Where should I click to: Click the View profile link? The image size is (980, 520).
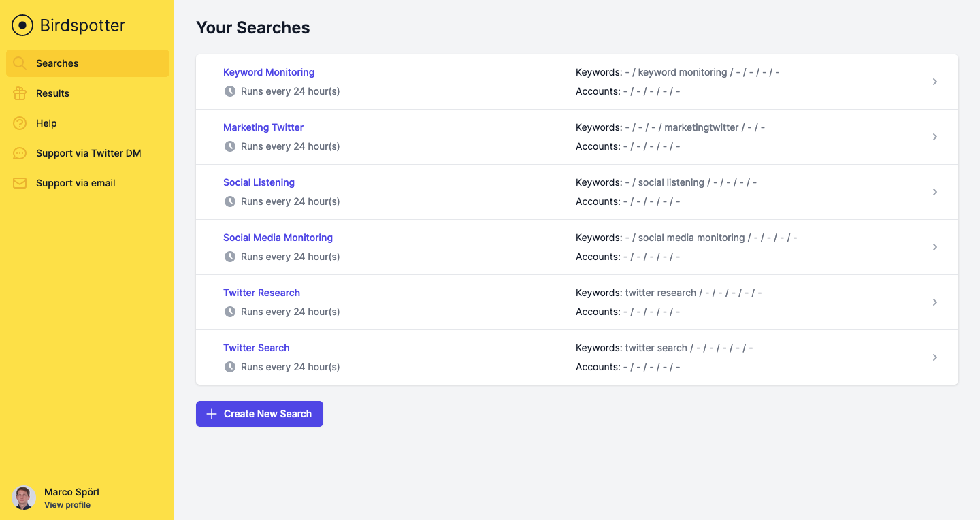[x=67, y=504]
